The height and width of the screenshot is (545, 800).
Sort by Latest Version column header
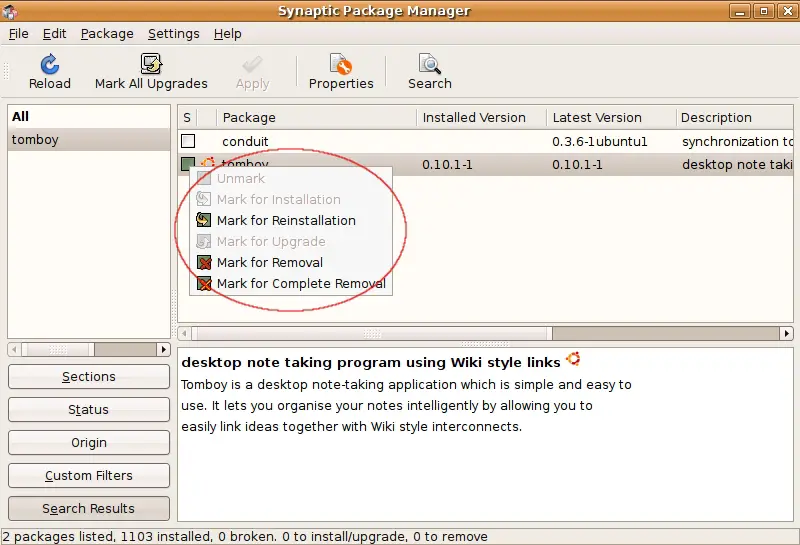point(611,117)
